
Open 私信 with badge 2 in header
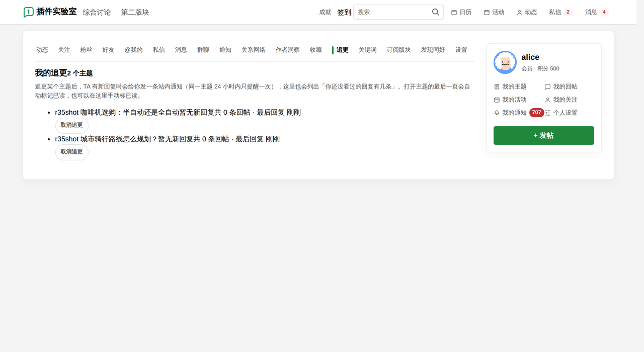click(561, 12)
